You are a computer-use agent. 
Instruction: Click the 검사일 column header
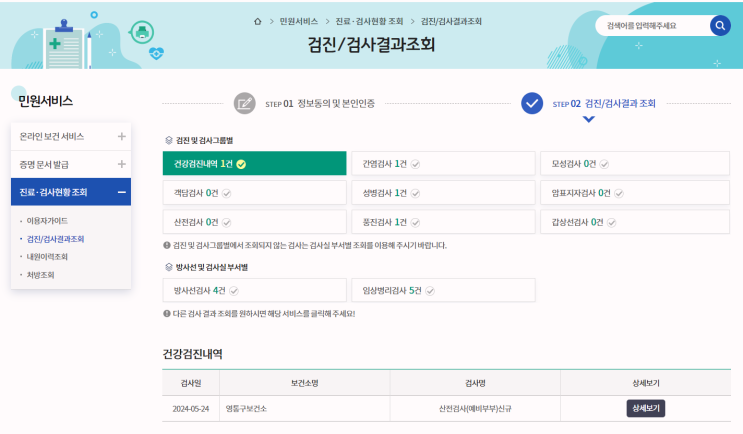click(190, 383)
